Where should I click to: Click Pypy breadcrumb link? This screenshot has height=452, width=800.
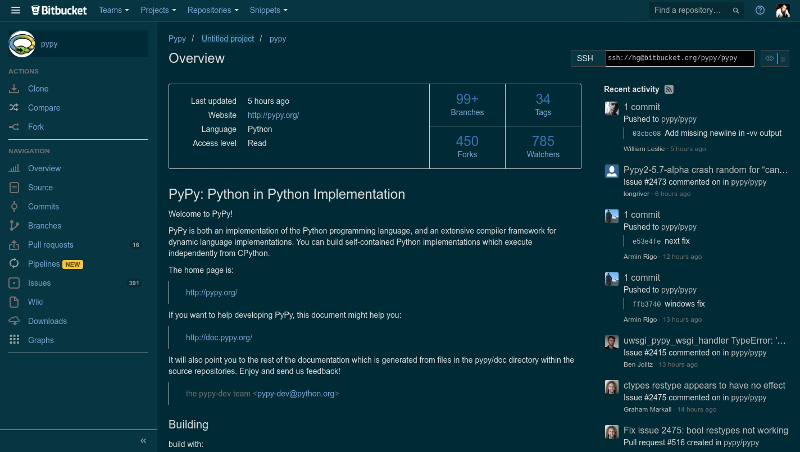click(x=177, y=39)
